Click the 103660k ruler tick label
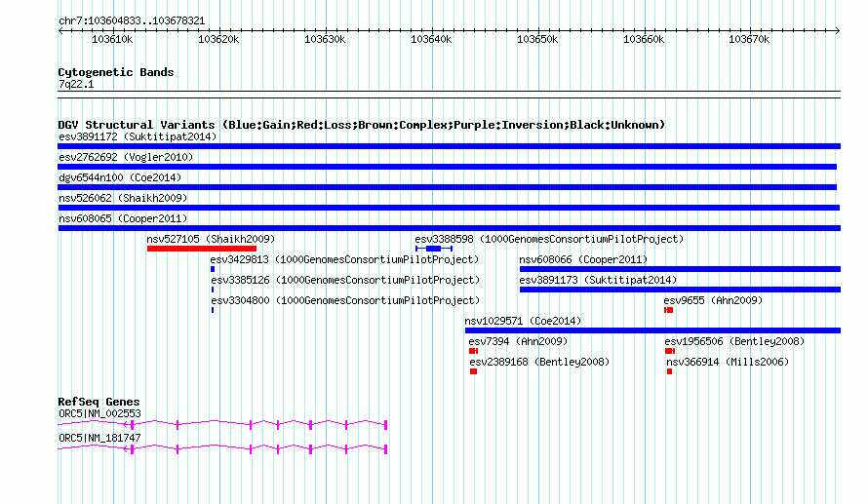This screenshot has height=504, width=868. [644, 40]
